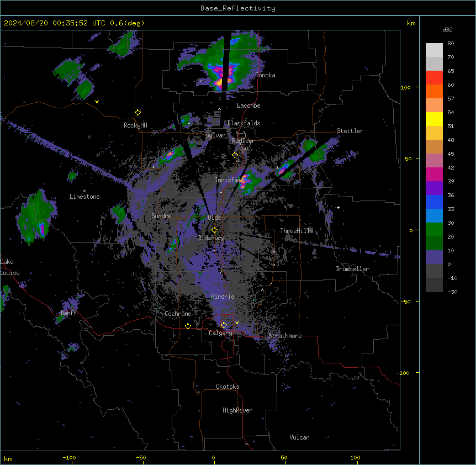
Task: Click the Cochrane label
Action: [178, 314]
